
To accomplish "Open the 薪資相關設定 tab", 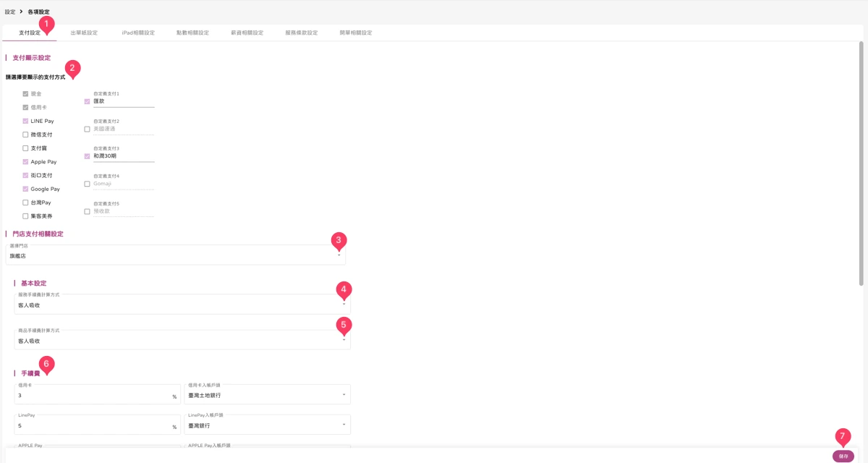I will [247, 33].
